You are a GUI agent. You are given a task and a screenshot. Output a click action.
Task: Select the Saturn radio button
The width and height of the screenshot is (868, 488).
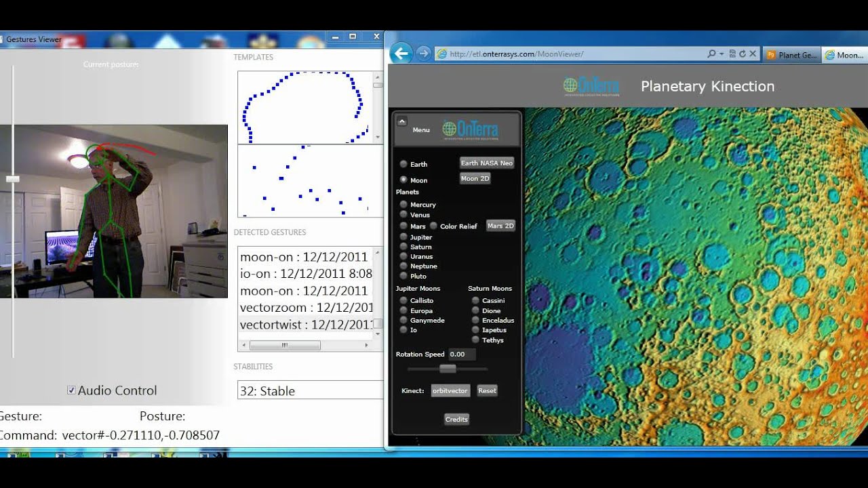click(403, 247)
